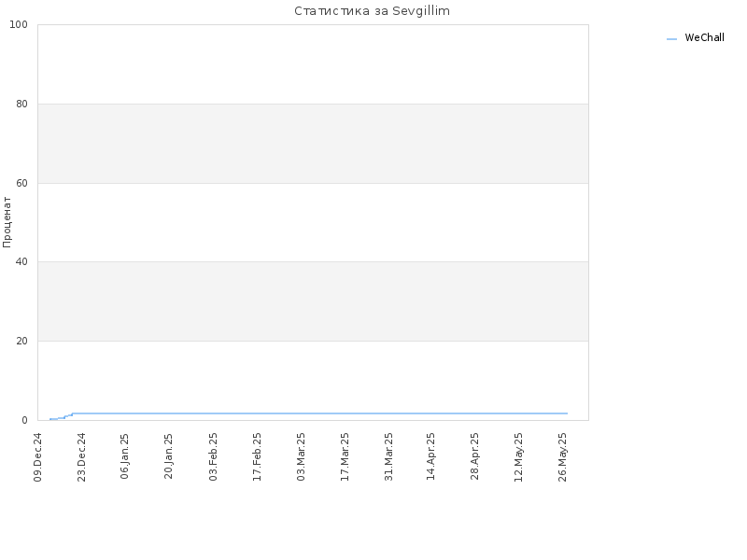Click the 60 value on percent axis
Image resolution: width=747 pixels, height=560 pixels.
point(21,183)
